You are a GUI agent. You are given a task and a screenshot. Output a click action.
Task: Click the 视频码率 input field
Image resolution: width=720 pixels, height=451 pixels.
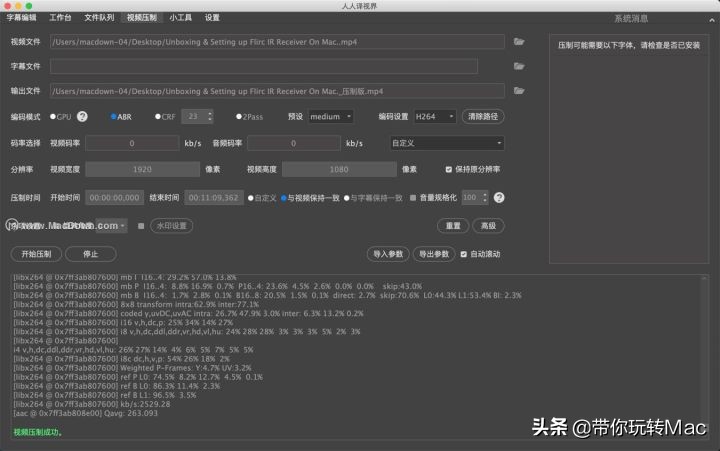132,143
